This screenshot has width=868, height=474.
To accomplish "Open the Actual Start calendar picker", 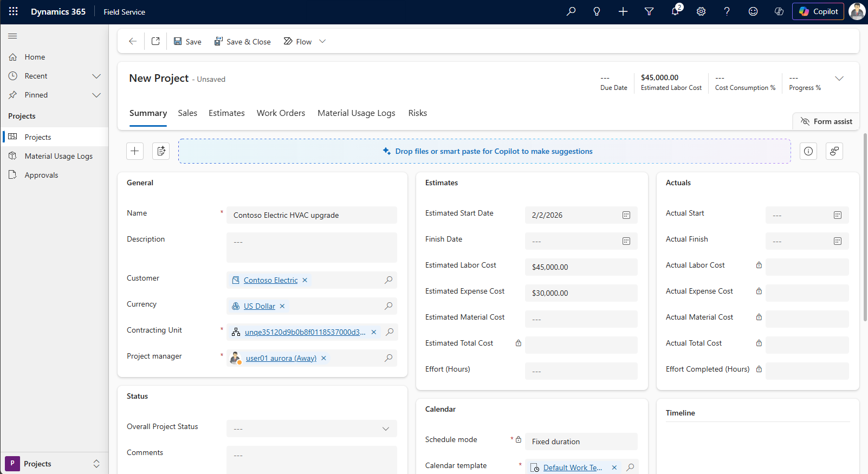I will pyautogui.click(x=838, y=215).
